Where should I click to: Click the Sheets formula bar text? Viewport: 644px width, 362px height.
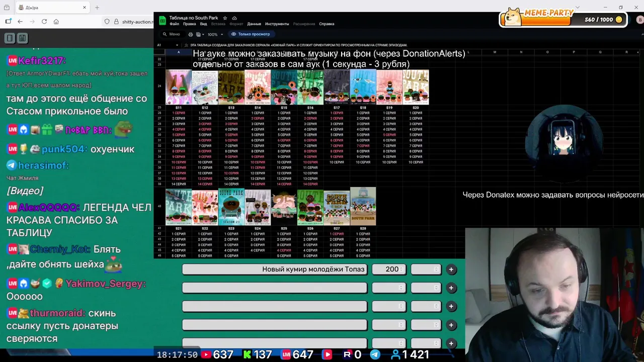(298, 45)
